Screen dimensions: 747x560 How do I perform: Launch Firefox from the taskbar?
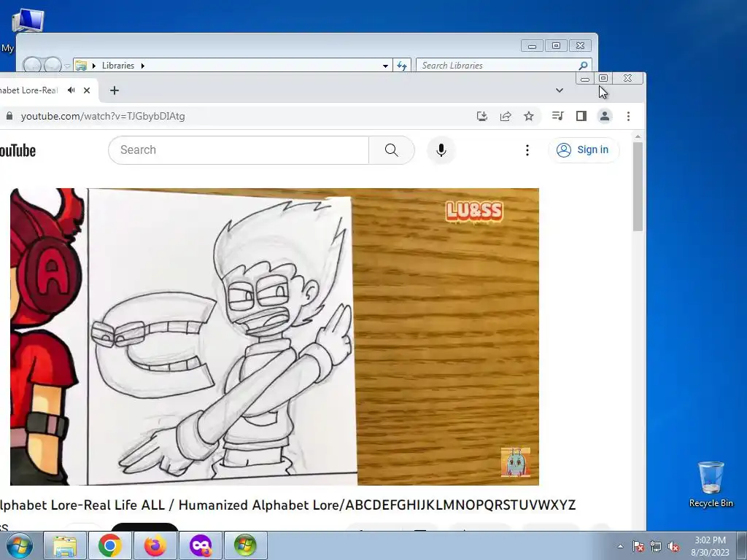[x=155, y=545]
